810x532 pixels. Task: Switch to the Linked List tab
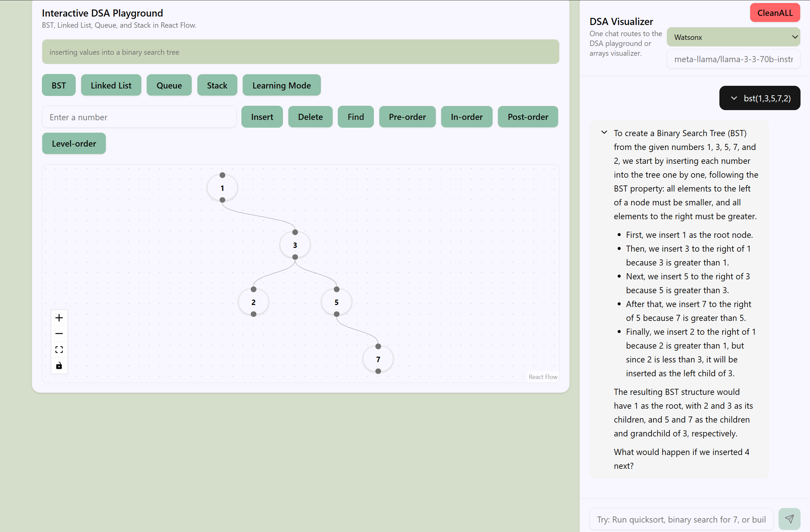pyautogui.click(x=111, y=85)
